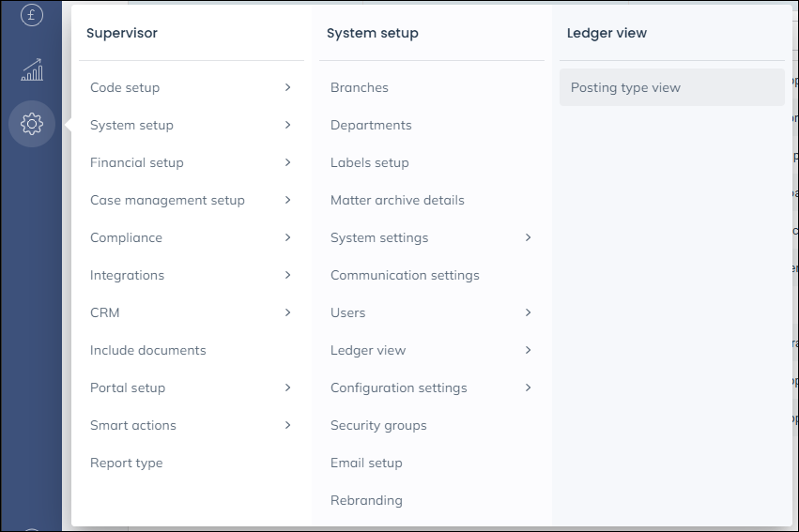
Task: Open the Smart actions submenu arrow
Action: pos(287,425)
